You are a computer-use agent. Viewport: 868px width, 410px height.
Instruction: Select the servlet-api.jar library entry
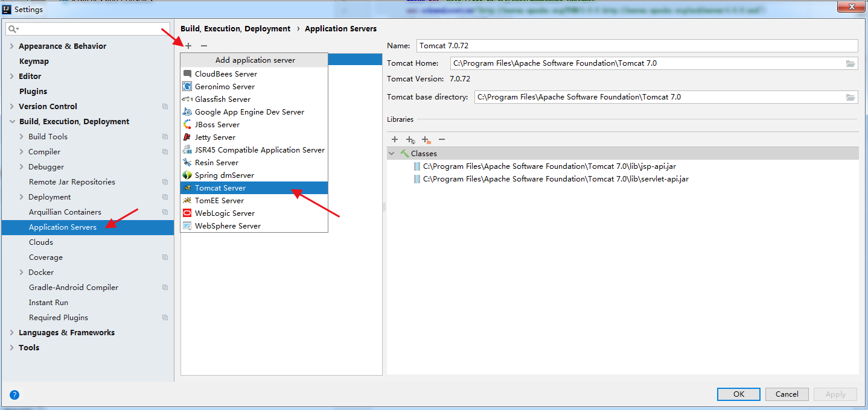point(550,178)
